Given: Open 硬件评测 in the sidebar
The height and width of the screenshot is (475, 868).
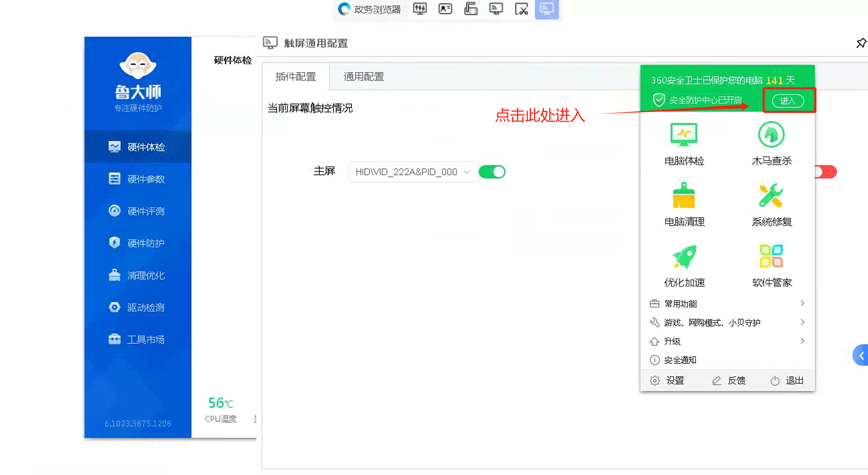Looking at the screenshot, I should pos(138,211).
